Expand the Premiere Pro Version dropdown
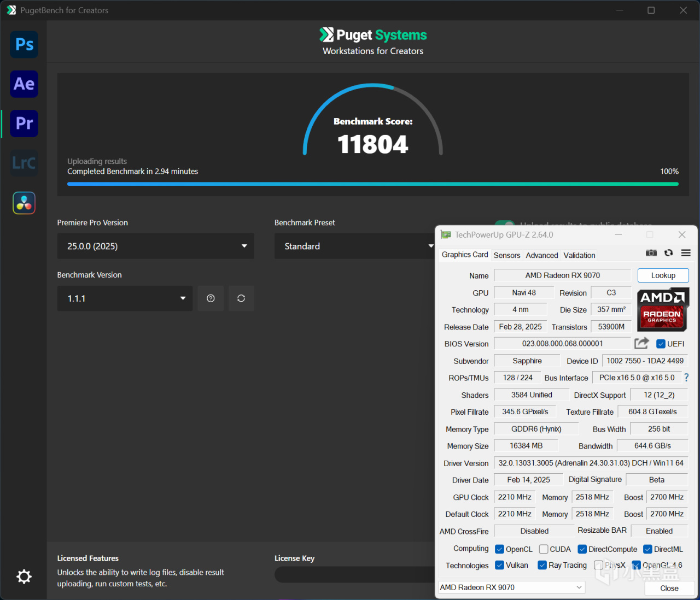 pos(155,246)
